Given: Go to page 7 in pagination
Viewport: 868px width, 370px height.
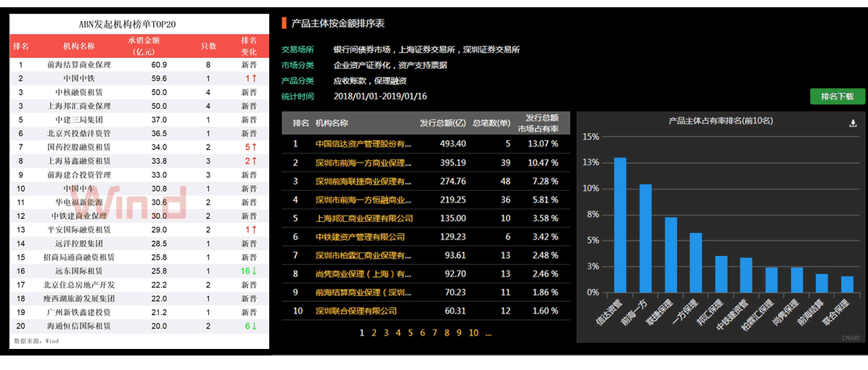Looking at the screenshot, I should (x=435, y=333).
